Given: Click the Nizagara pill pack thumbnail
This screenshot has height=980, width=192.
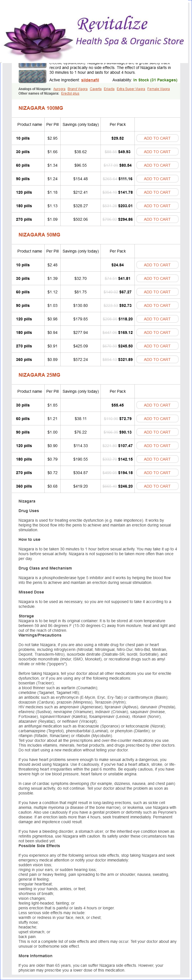Looking at the screenshot, I should (x=33, y=76).
